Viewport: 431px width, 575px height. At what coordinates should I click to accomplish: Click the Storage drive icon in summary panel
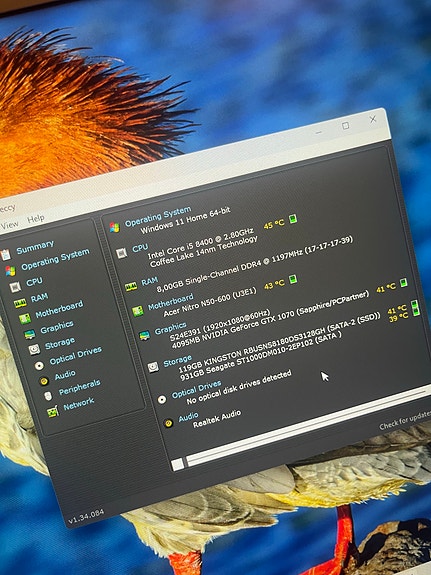pos(153,367)
